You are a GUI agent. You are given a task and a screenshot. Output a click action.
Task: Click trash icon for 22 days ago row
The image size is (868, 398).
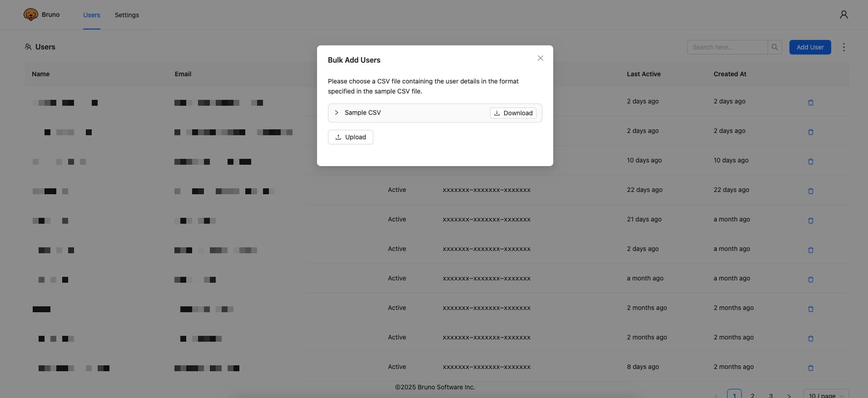(810, 191)
